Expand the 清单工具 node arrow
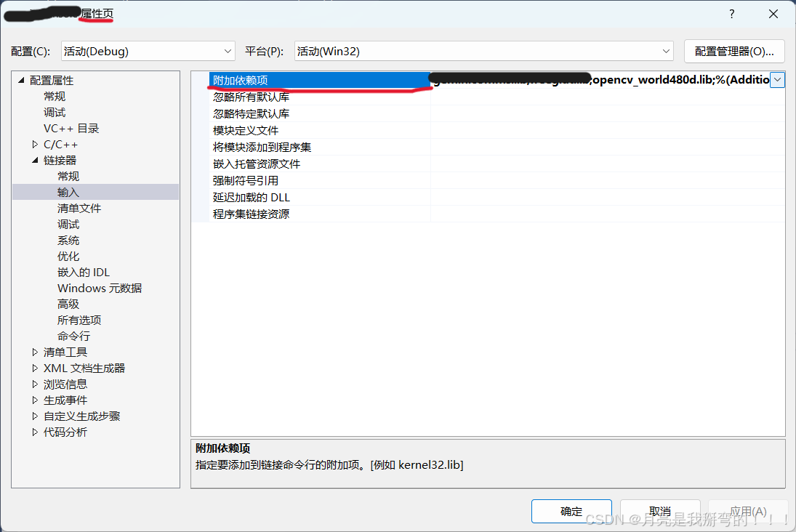Screen dimensions: 796x532 [x=35, y=352]
